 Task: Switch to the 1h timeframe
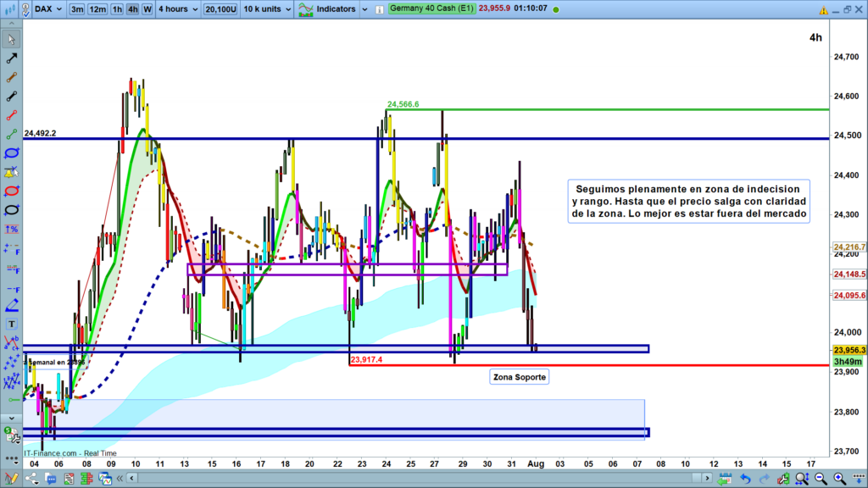pos(118,9)
